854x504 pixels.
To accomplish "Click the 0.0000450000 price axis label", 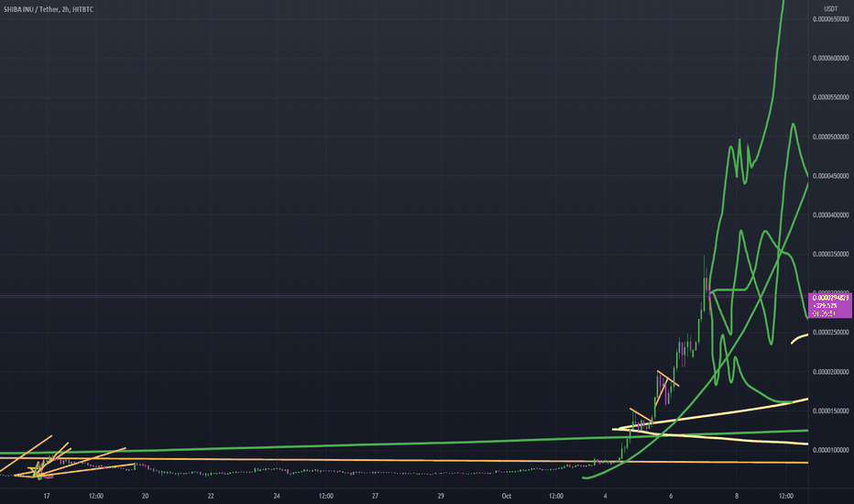I will [x=830, y=176].
